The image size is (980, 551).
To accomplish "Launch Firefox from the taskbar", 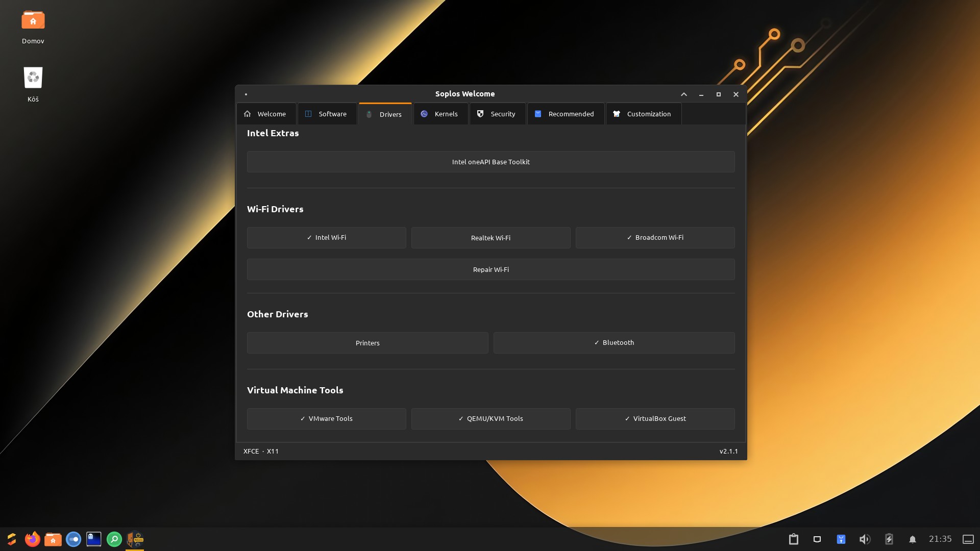I will (33, 539).
